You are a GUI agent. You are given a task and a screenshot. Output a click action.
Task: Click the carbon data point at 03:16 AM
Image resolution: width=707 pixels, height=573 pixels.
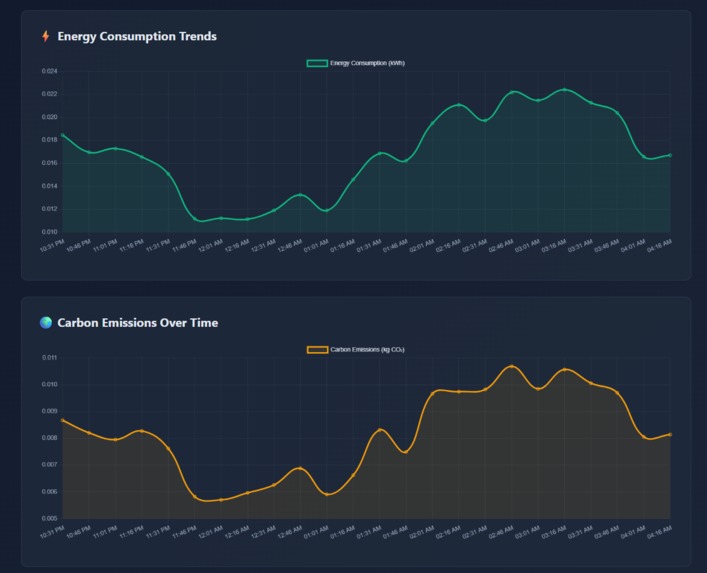(565, 370)
